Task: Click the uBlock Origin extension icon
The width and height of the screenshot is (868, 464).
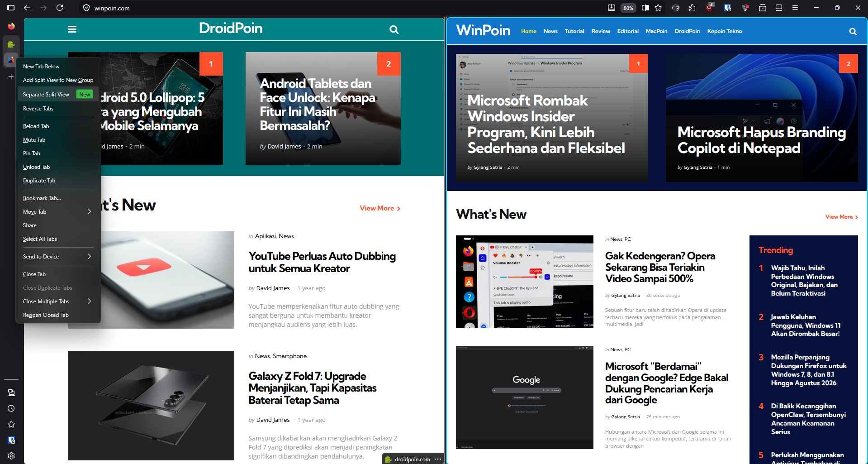Action: coord(709,8)
